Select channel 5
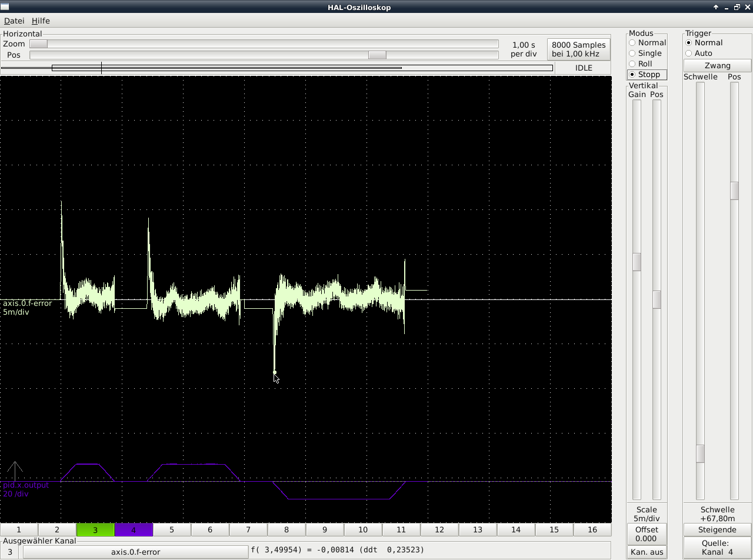The image size is (753, 560). click(x=172, y=530)
